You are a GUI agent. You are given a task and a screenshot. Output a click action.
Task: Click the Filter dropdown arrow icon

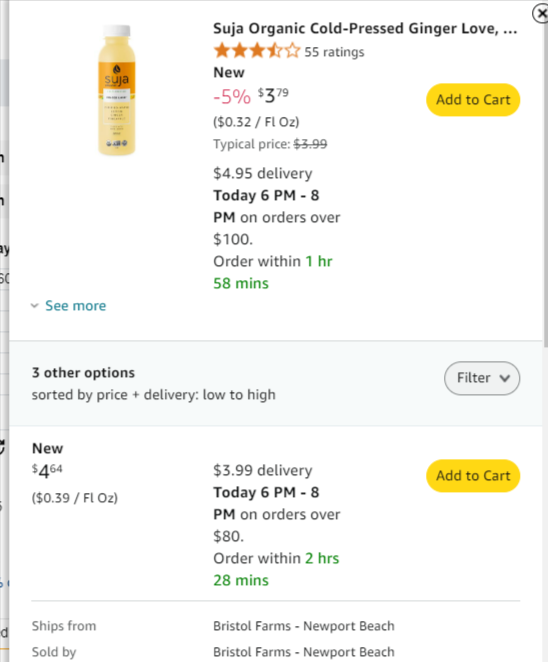(505, 378)
